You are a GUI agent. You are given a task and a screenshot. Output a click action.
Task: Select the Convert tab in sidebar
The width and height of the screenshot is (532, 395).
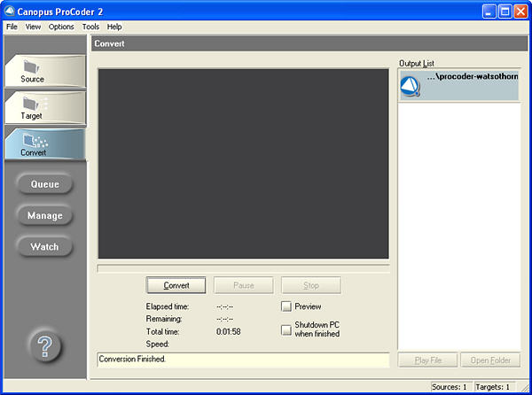pos(45,144)
